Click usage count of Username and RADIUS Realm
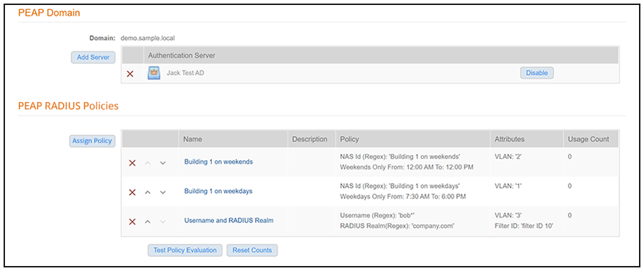This screenshot has width=644, height=271. pos(570,215)
